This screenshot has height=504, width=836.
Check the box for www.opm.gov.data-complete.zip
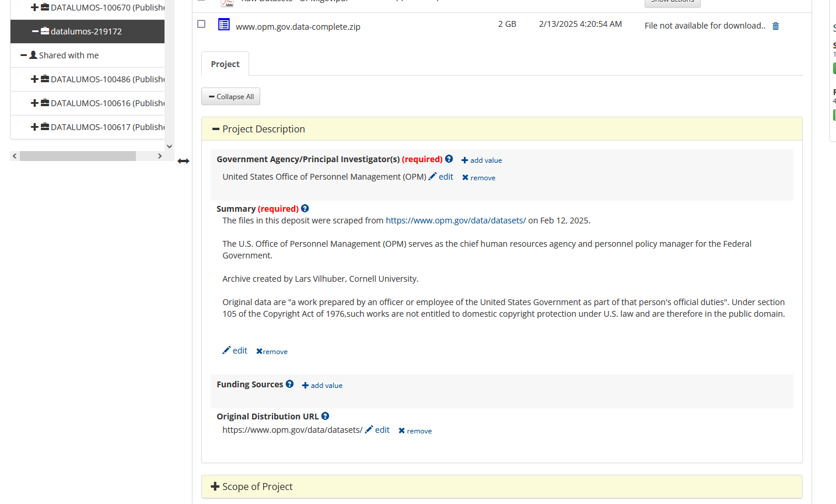tap(201, 24)
